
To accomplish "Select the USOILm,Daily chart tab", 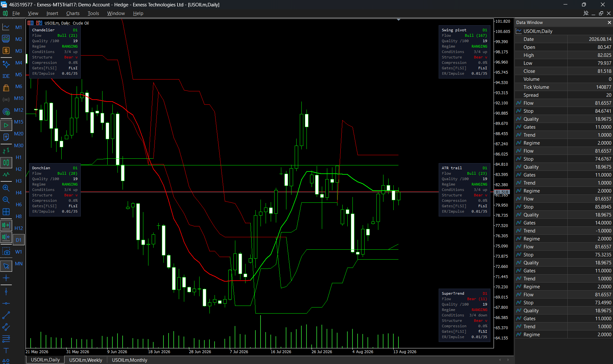I will (x=45, y=360).
